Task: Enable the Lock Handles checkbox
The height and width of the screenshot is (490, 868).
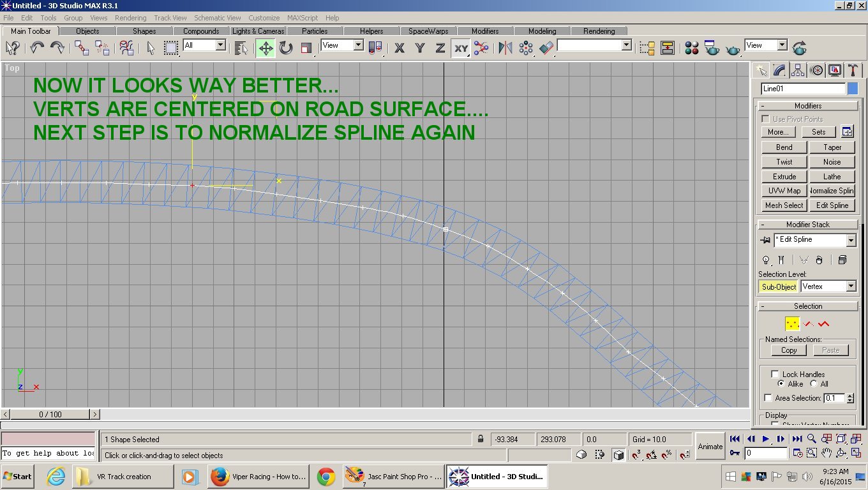Action: pos(775,374)
